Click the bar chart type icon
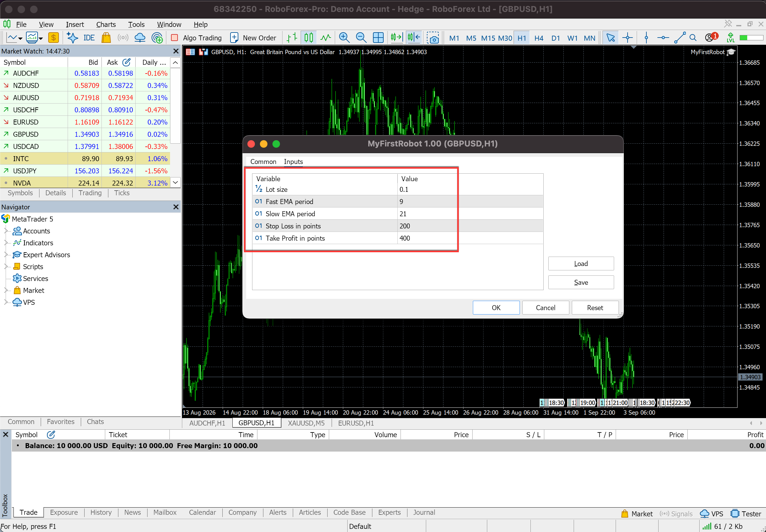The image size is (766, 532). click(x=292, y=38)
